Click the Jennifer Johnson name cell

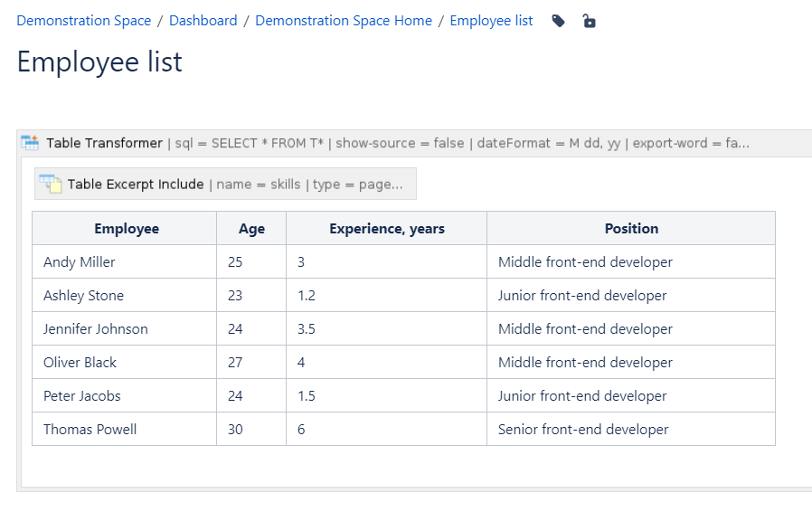click(x=96, y=329)
